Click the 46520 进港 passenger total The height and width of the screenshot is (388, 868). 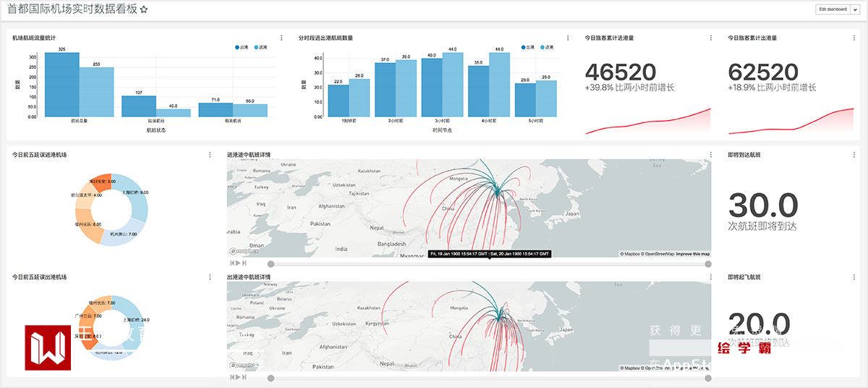pos(621,72)
